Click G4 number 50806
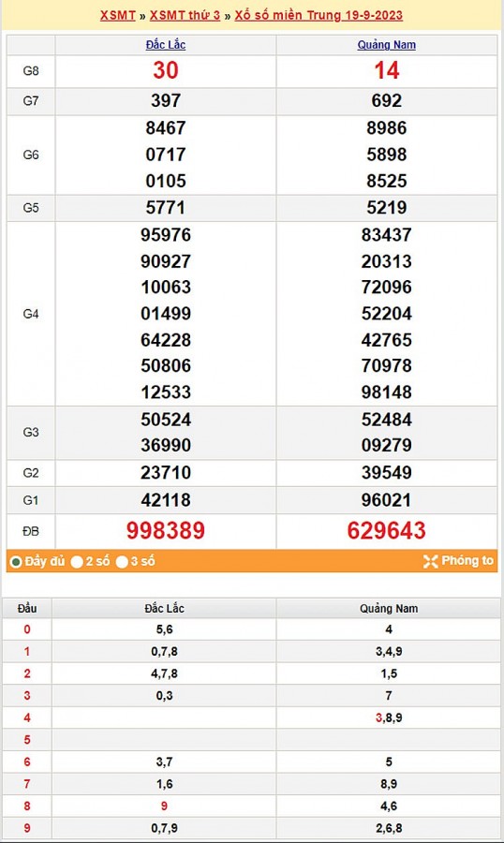This screenshot has width=504, height=843. coord(166,365)
